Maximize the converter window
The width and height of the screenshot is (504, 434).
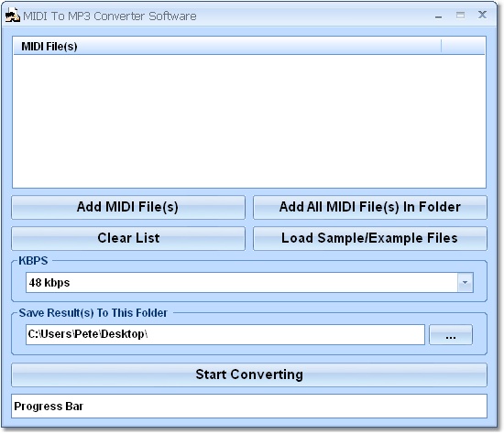coord(460,15)
